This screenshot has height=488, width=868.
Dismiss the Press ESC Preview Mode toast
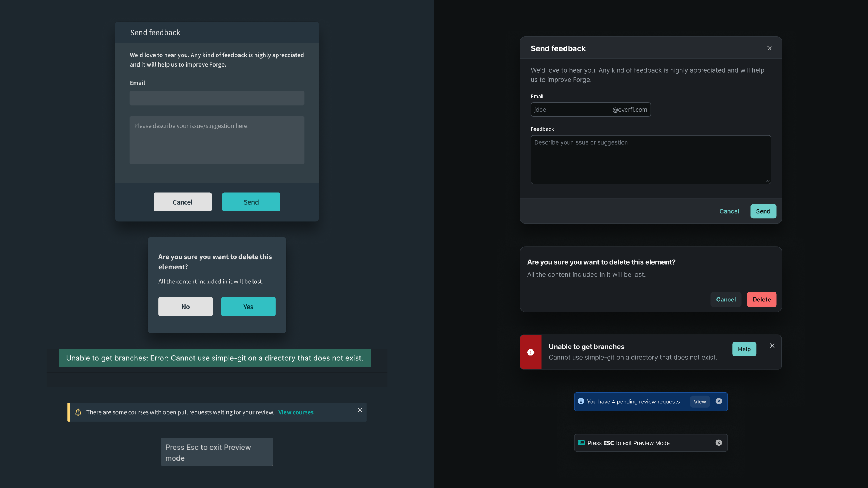click(719, 443)
